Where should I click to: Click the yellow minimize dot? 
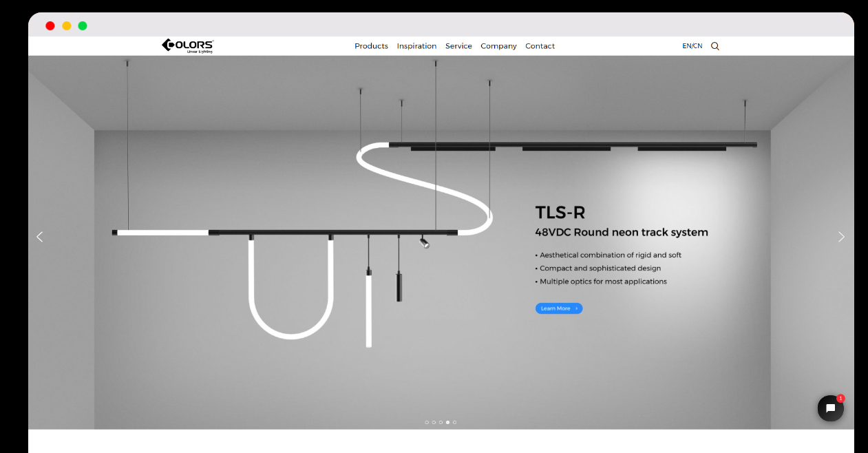[67, 26]
